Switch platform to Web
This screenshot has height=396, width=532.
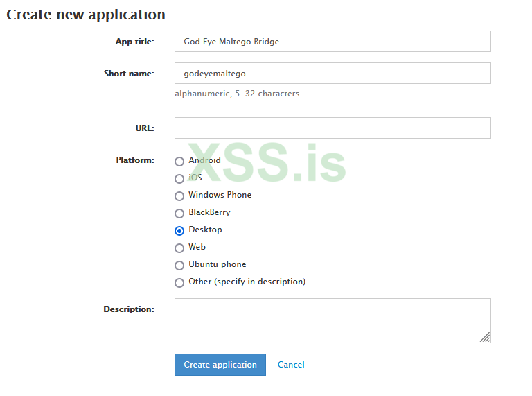coord(179,248)
